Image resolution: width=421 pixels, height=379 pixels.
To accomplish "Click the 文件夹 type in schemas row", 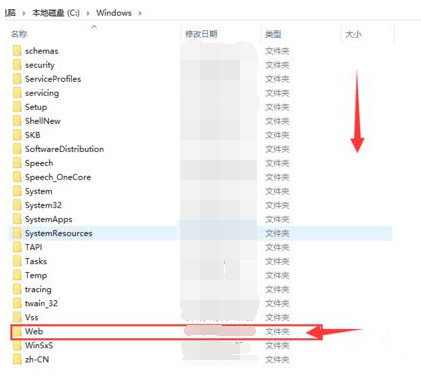I will [x=277, y=51].
